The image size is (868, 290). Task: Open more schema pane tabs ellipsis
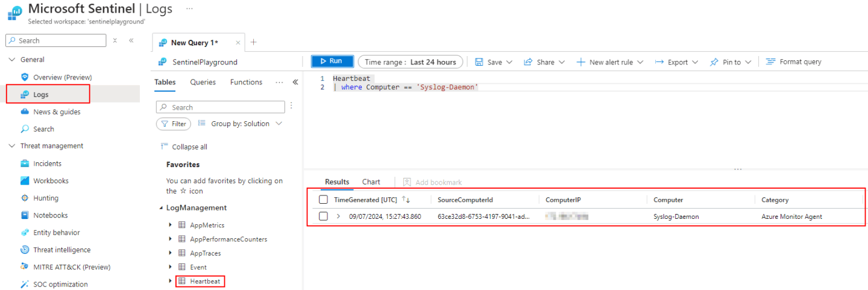[x=279, y=82]
